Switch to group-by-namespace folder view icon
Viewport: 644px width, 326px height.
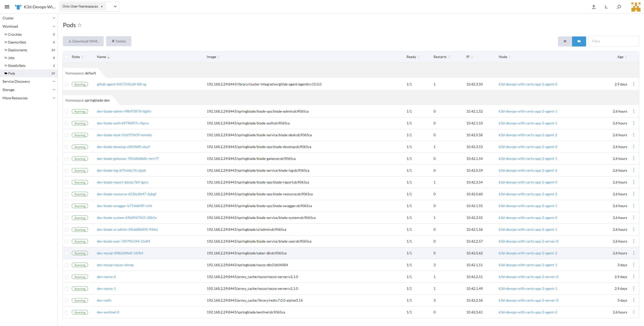click(579, 41)
